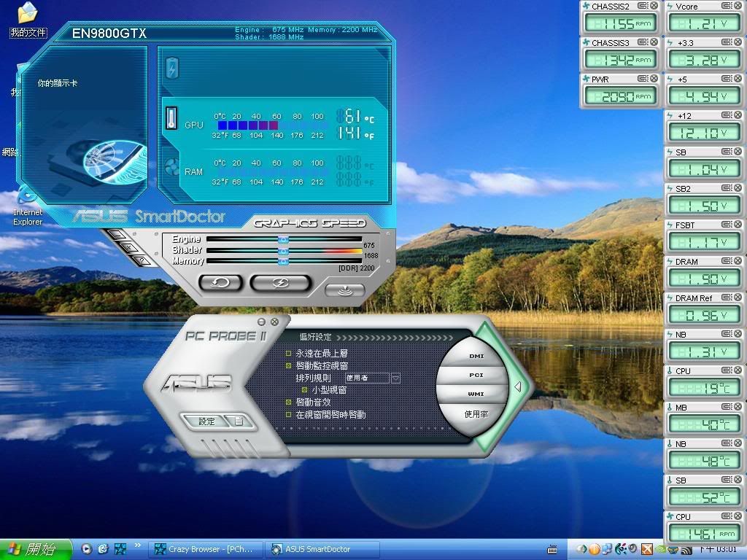
Task: Select the DMI tab in PC Probe II
Action: [476, 356]
